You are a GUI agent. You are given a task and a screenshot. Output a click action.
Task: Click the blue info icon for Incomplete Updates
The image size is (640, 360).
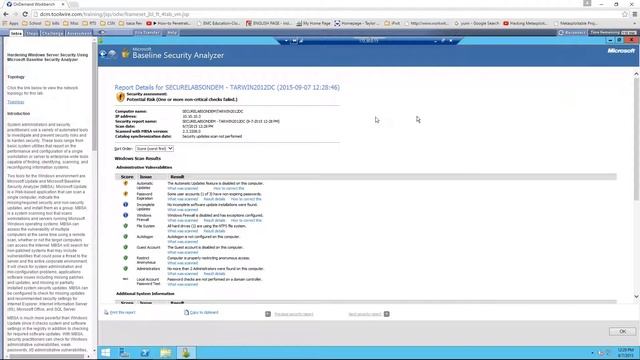click(126, 204)
